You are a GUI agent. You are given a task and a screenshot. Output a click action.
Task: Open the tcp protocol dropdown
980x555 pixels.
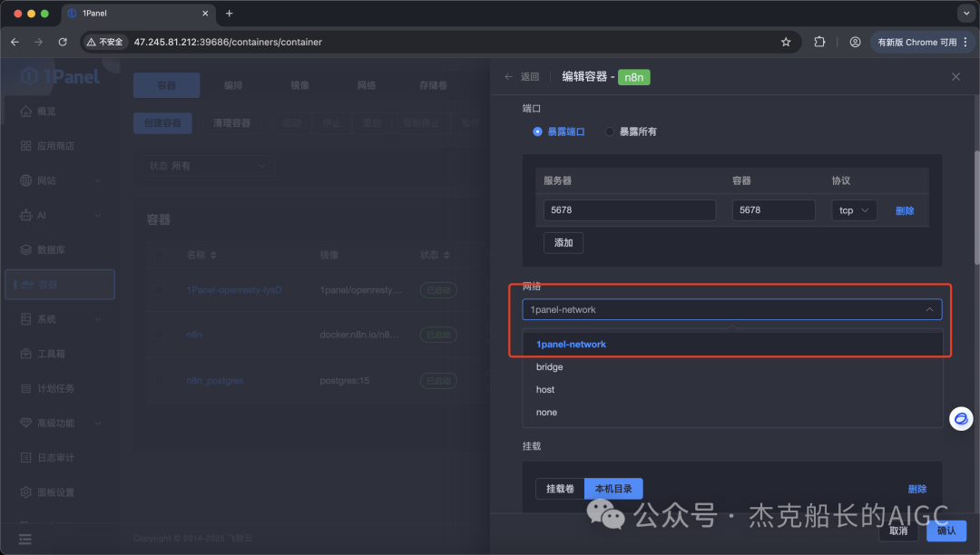854,210
